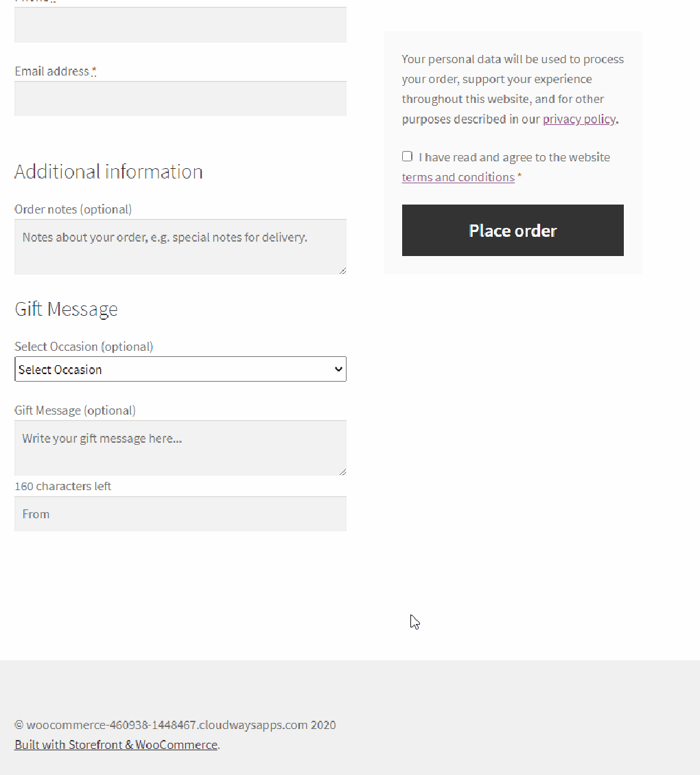700x775 pixels.
Task: Click the partially visible Phone field
Action: (180, 25)
